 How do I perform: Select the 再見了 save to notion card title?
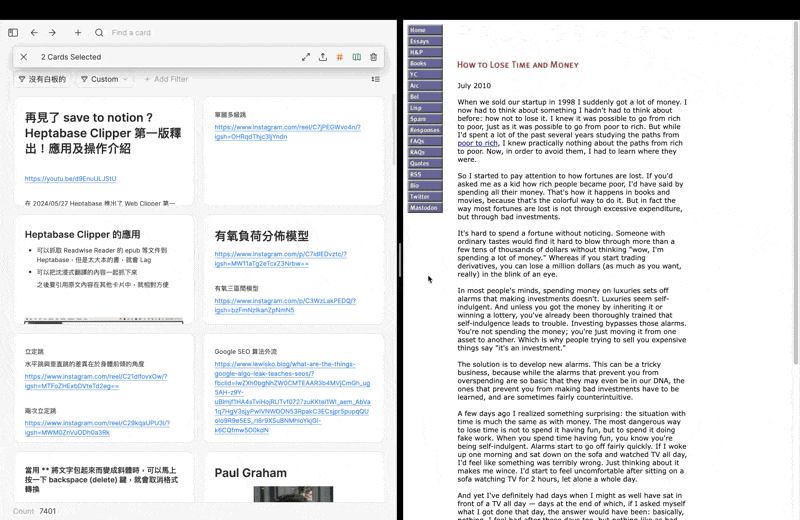(x=103, y=133)
